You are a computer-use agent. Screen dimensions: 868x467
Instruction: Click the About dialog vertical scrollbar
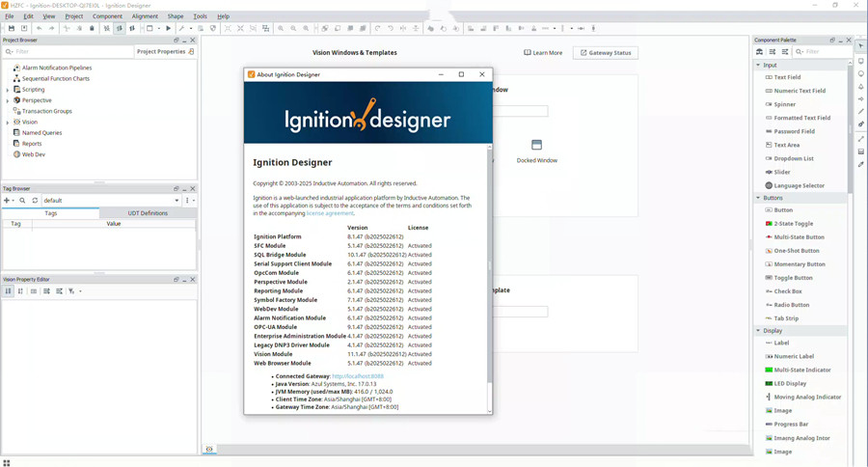489,266
